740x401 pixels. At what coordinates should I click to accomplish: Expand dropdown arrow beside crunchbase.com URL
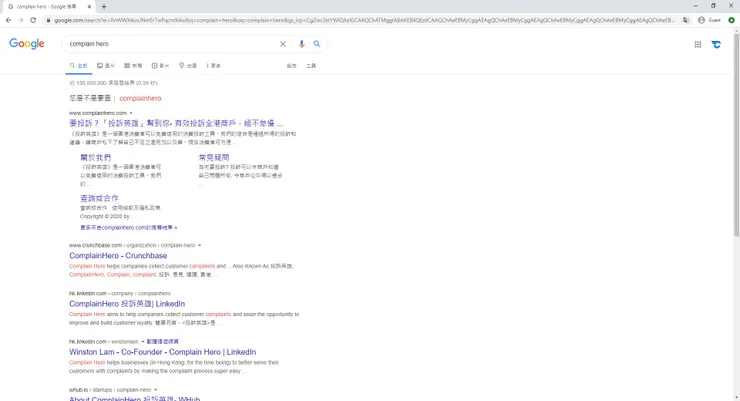click(x=200, y=245)
